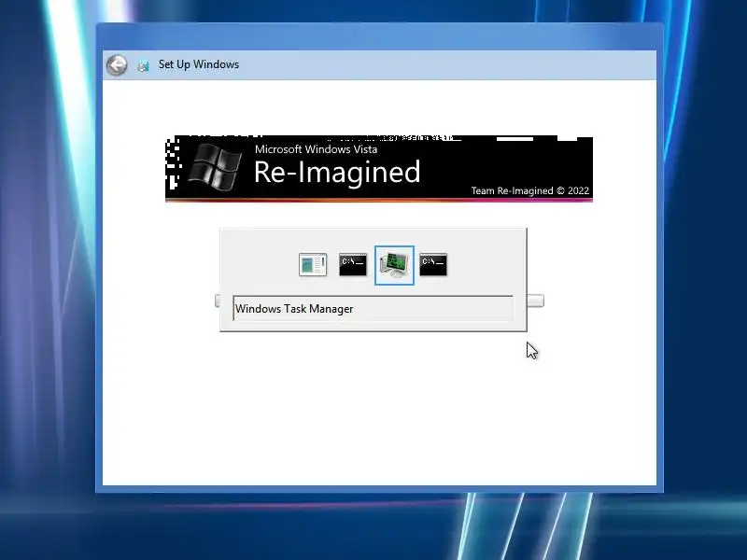Click the 'Team Re-Imagined © 2022' credit text

tap(530, 190)
